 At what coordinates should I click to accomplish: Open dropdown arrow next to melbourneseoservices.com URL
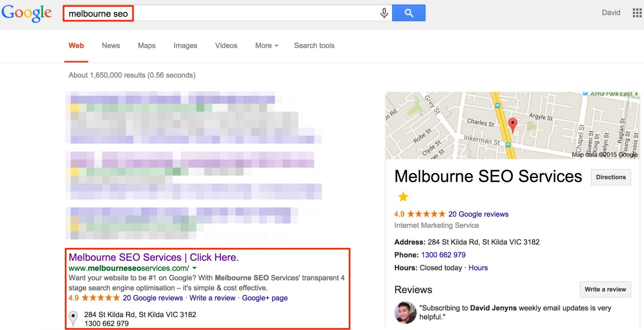pyautogui.click(x=194, y=268)
